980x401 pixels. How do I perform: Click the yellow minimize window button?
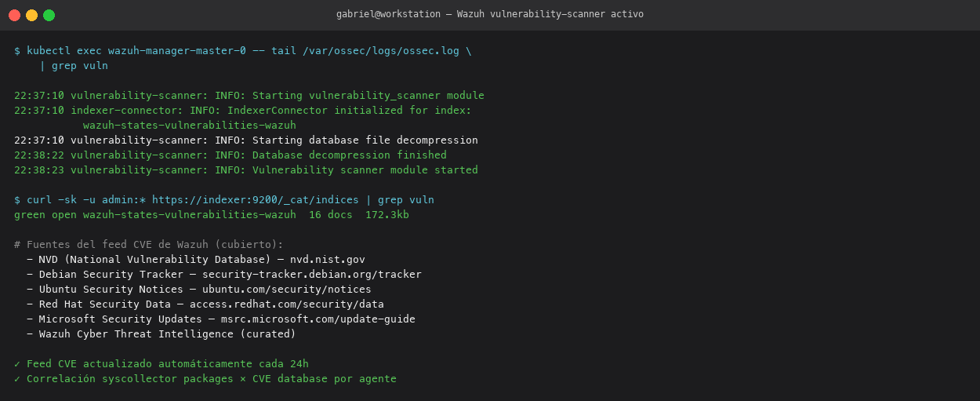[x=31, y=15]
